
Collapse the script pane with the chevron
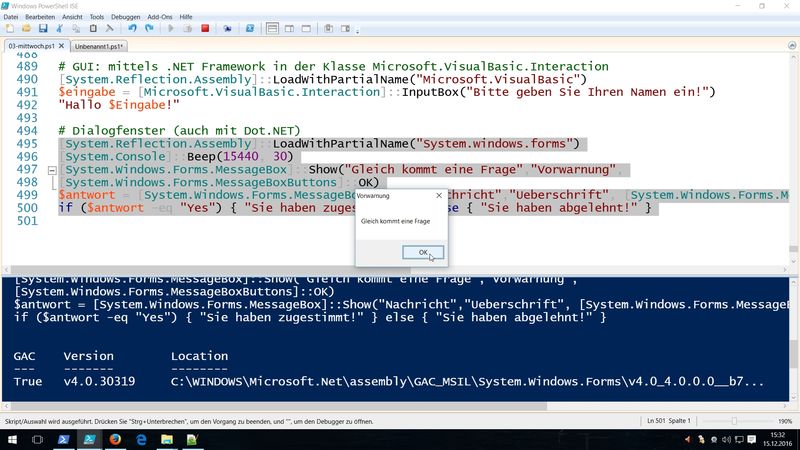[x=792, y=45]
